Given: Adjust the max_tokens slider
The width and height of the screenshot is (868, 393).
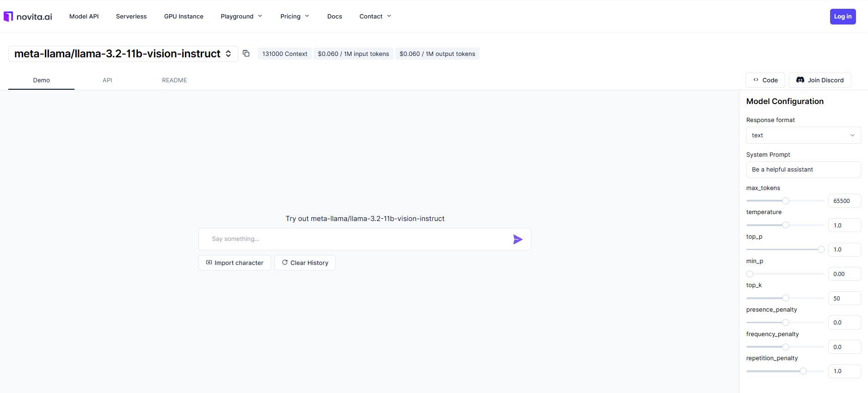Looking at the screenshot, I should 785,201.
